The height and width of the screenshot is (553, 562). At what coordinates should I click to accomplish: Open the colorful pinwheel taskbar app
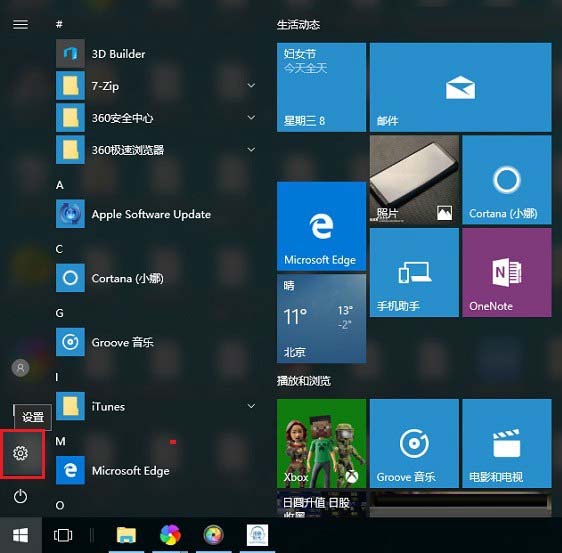point(170,535)
